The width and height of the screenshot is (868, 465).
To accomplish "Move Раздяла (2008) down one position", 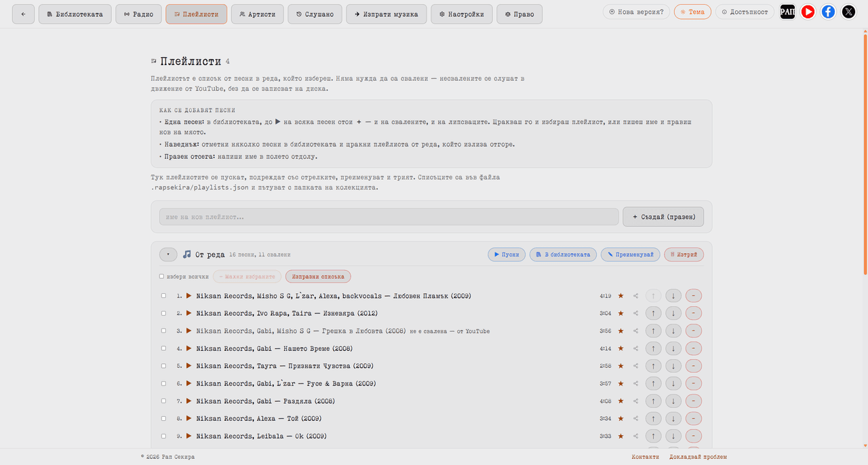I will [x=673, y=401].
